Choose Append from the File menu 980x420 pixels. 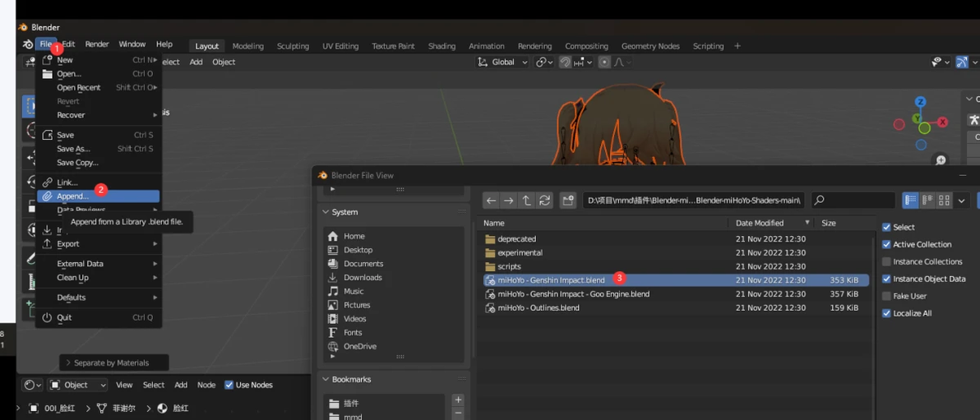tap(72, 196)
